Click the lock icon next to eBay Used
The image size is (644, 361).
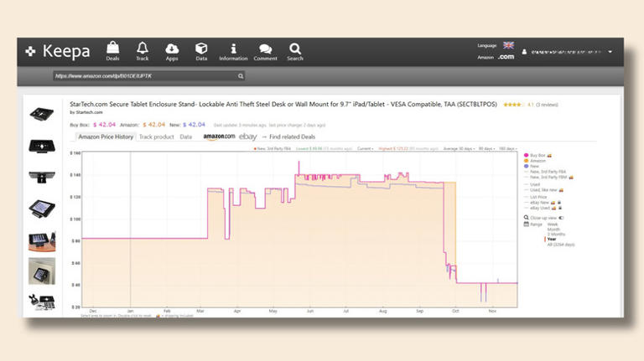pyautogui.click(x=560, y=208)
